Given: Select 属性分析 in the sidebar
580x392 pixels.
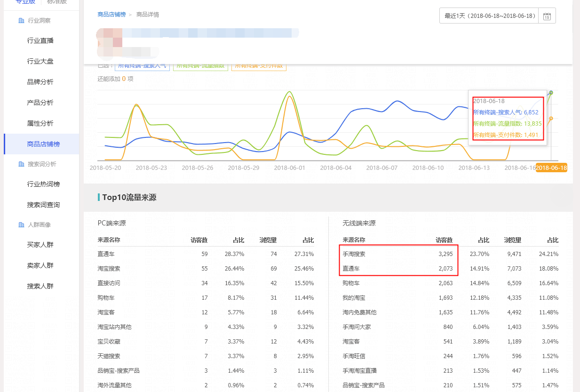Looking at the screenshot, I should pos(40,123).
